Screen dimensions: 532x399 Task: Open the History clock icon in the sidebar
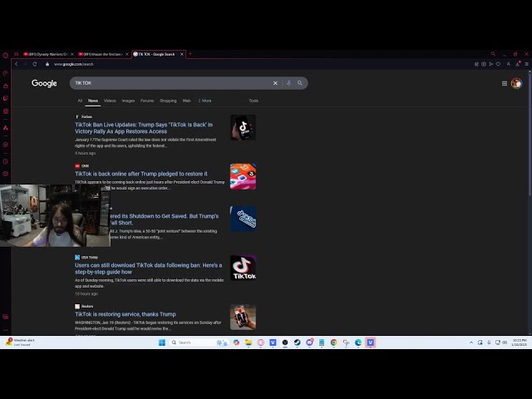(6, 162)
